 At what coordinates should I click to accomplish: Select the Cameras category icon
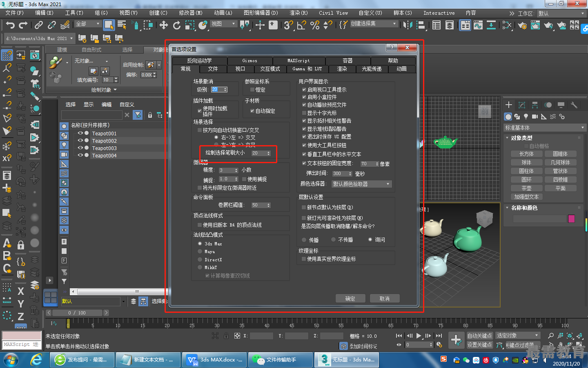coord(535,117)
